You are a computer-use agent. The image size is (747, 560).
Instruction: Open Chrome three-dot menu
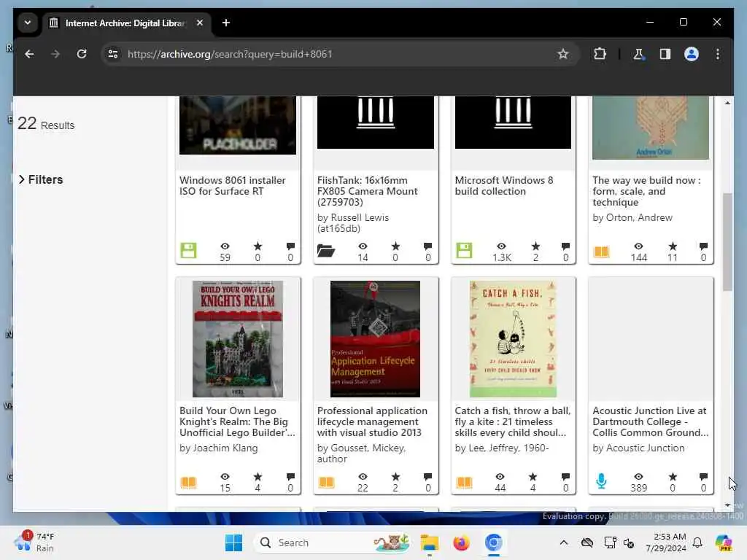click(x=718, y=54)
